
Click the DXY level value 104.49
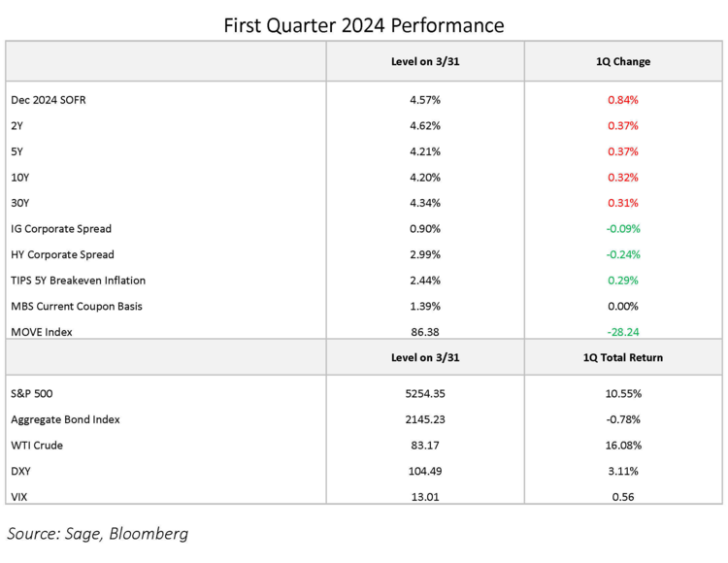click(425, 471)
